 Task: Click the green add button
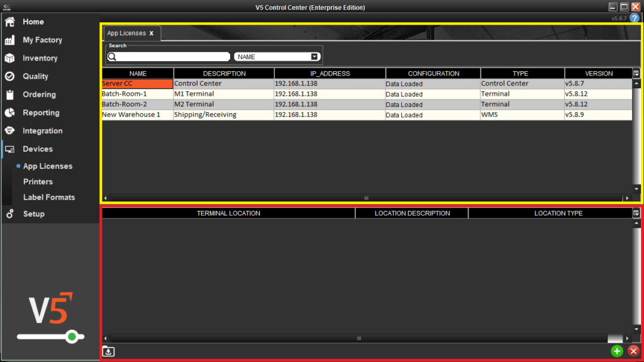(617, 351)
